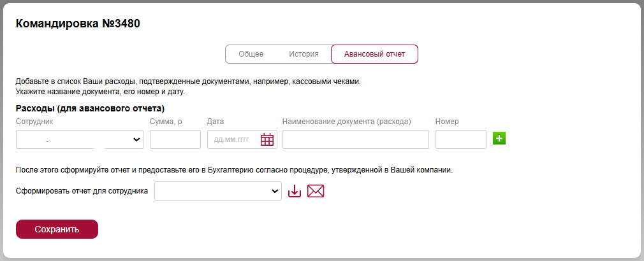Click the Номер input field
Viewport: 644px width, 261px height.
pyautogui.click(x=461, y=139)
